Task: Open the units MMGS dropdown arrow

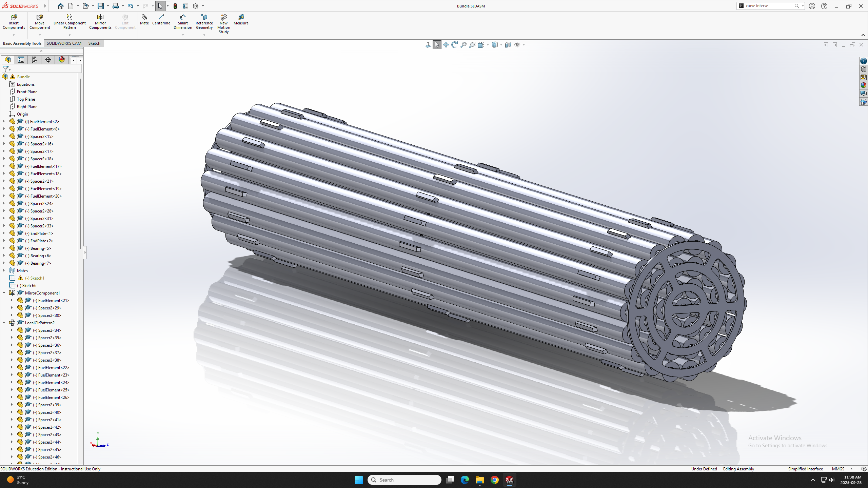Action: click(x=851, y=469)
